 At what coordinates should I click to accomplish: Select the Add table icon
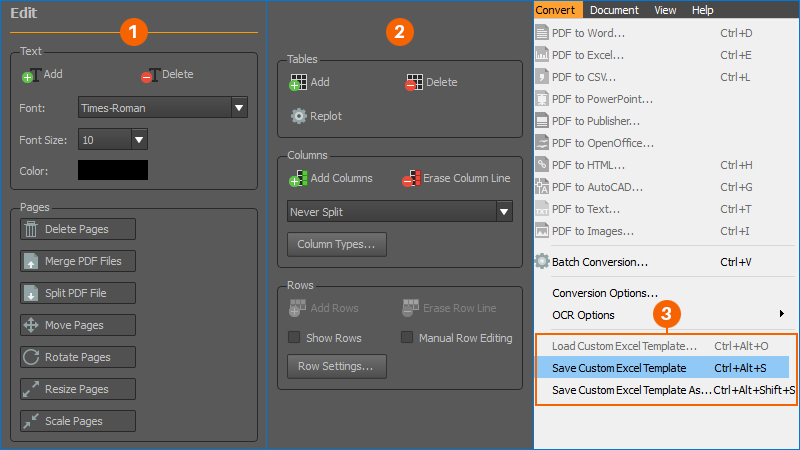point(298,83)
